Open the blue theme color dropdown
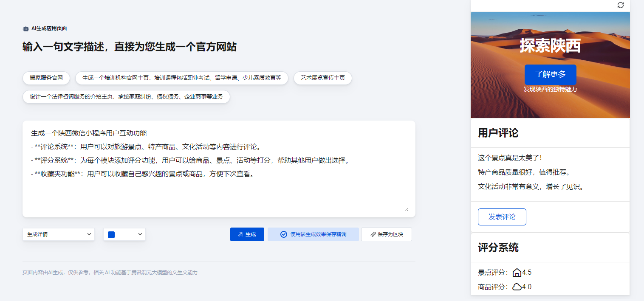This screenshot has height=301, width=644. coord(124,234)
